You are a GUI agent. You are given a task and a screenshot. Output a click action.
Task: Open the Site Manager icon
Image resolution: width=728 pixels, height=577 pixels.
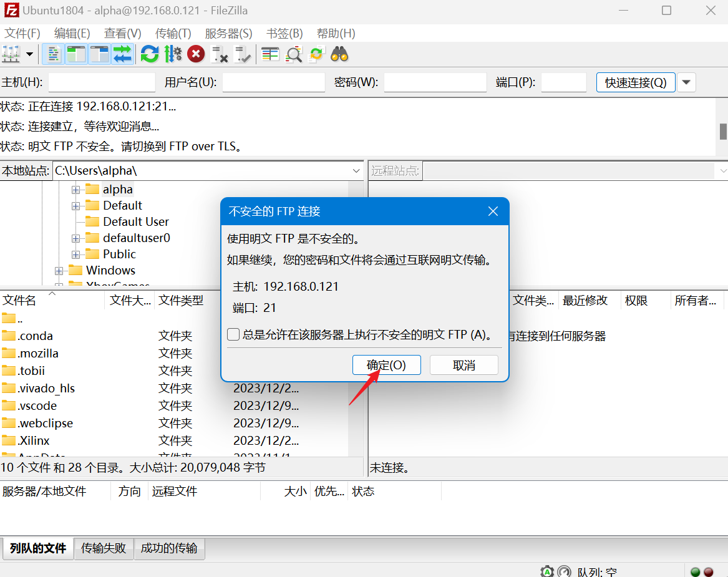coord(11,54)
